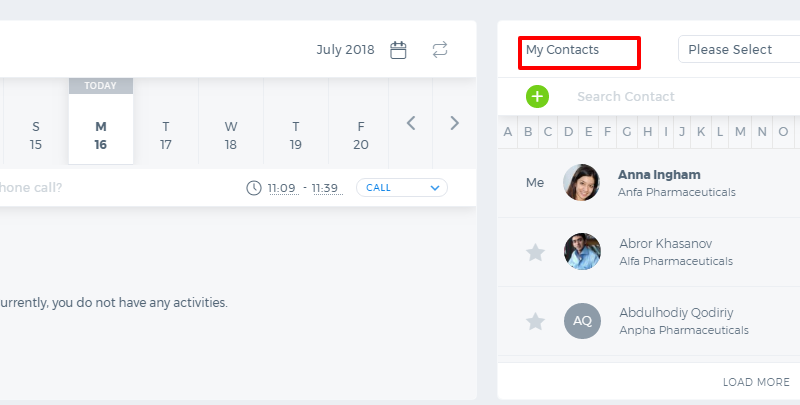Set the start time 11:09

coord(282,188)
